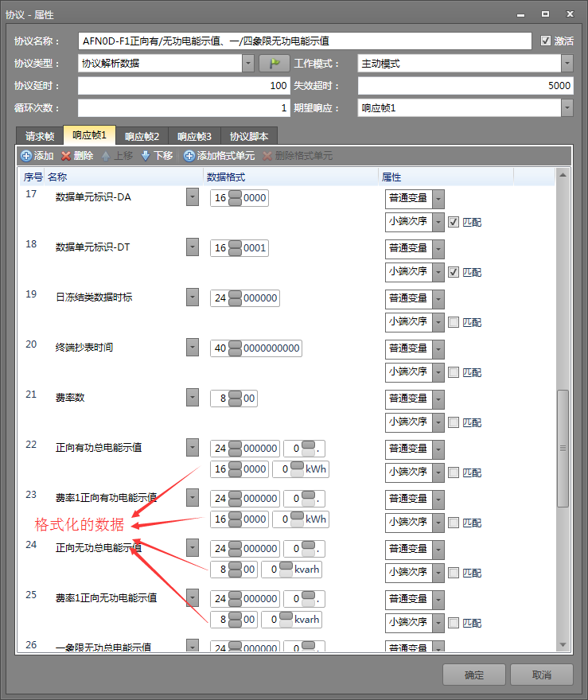Click 添加格式单元 plus icon
This screenshot has height=700, width=588.
tap(189, 156)
